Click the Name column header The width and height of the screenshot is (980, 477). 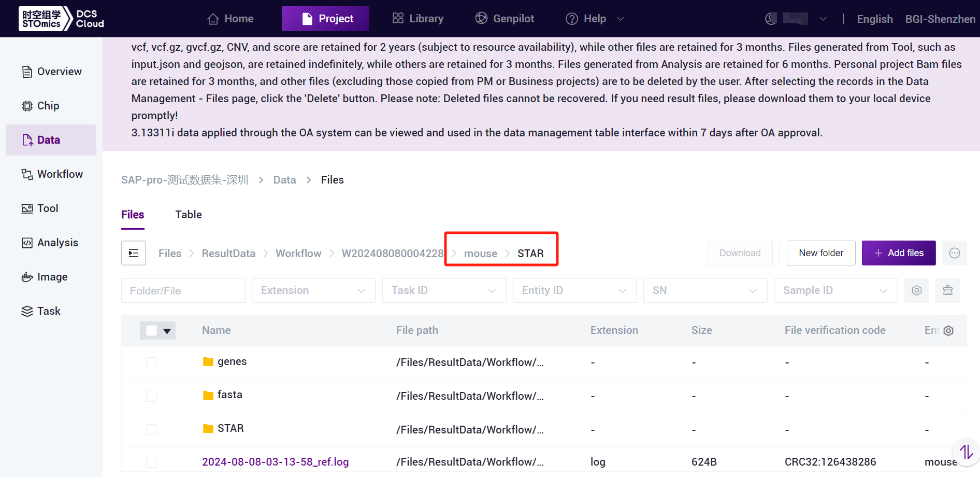[217, 330]
